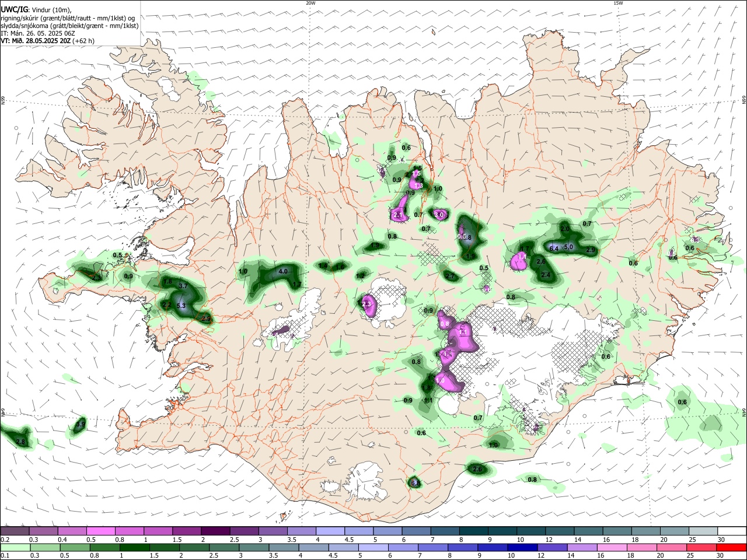Click the palest green rain swatch between 0.1 and 0.3
Image resolution: width=747 pixels, height=560 pixels.
coord(15,547)
